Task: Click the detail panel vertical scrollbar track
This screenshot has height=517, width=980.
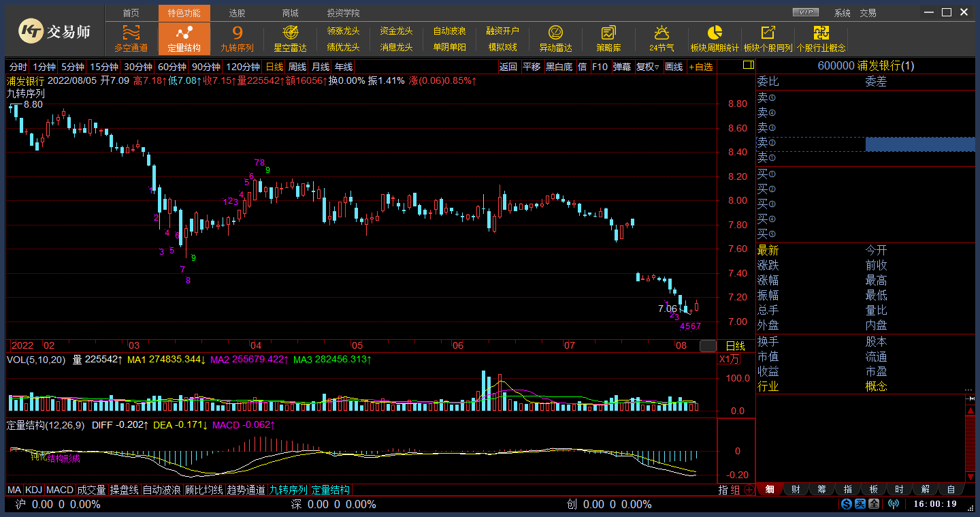Action: coord(970,443)
